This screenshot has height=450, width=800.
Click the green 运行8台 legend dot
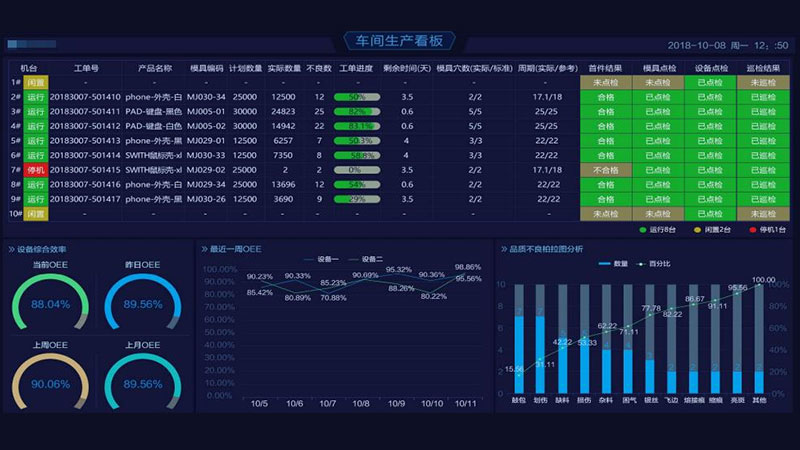pyautogui.click(x=644, y=230)
